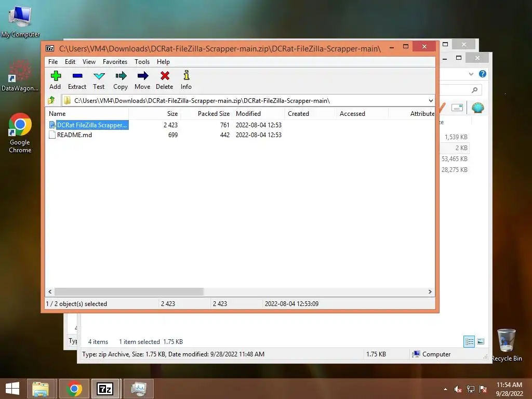
Task: Switch Explorer to large icons view
Action: click(481, 341)
